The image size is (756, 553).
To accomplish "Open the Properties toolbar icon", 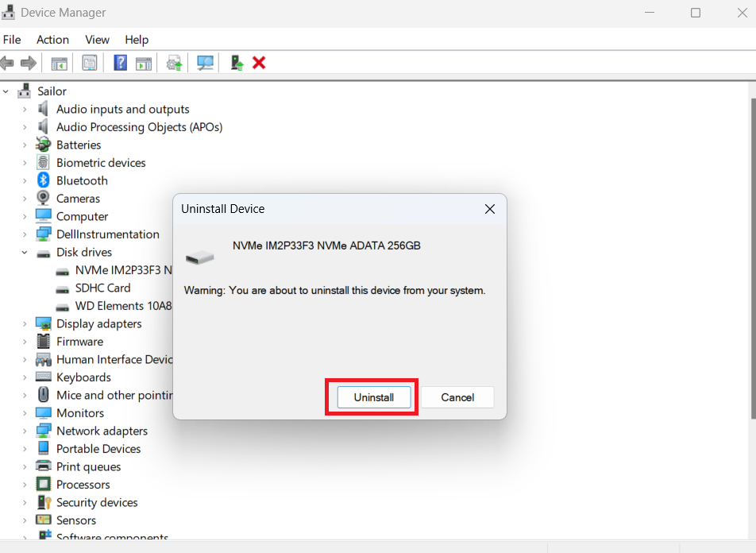I will 89,63.
